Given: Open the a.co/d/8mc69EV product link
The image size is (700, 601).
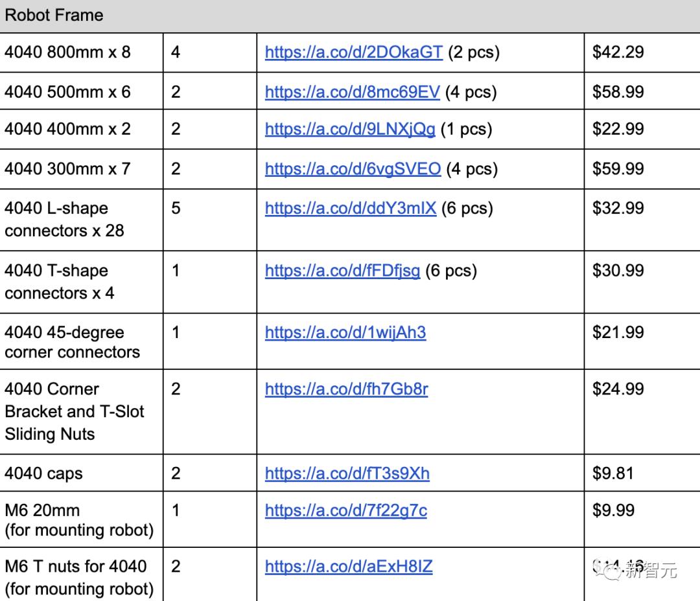Looking at the screenshot, I should coord(352,92).
